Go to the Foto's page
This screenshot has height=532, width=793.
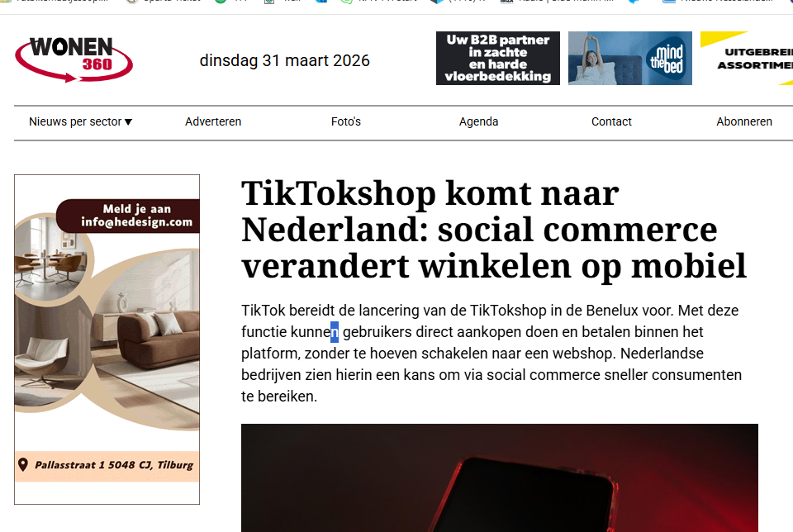[x=346, y=122]
